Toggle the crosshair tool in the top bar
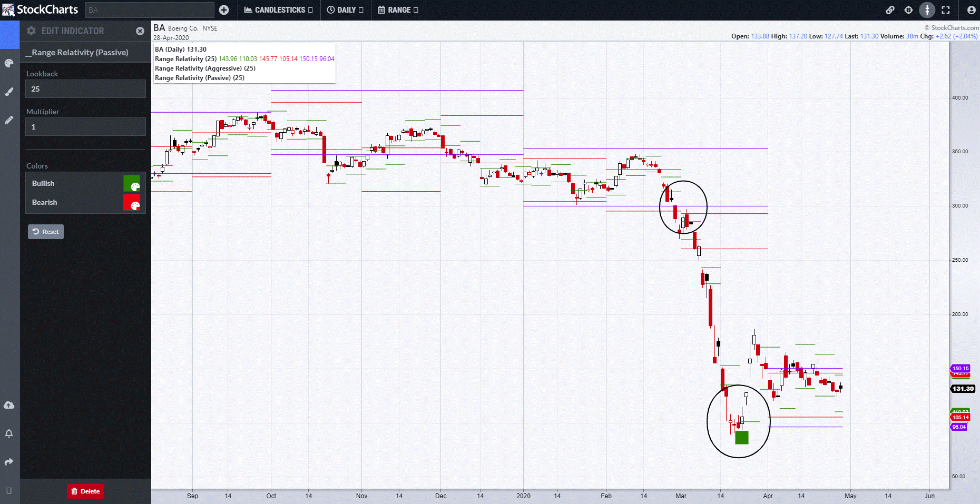 pyautogui.click(x=908, y=10)
